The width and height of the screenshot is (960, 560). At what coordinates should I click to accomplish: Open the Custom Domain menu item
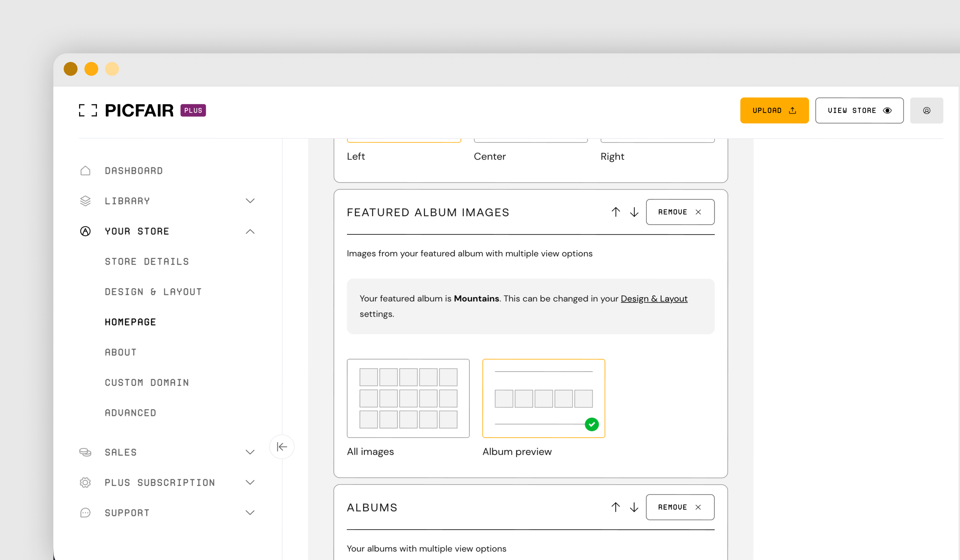(147, 382)
